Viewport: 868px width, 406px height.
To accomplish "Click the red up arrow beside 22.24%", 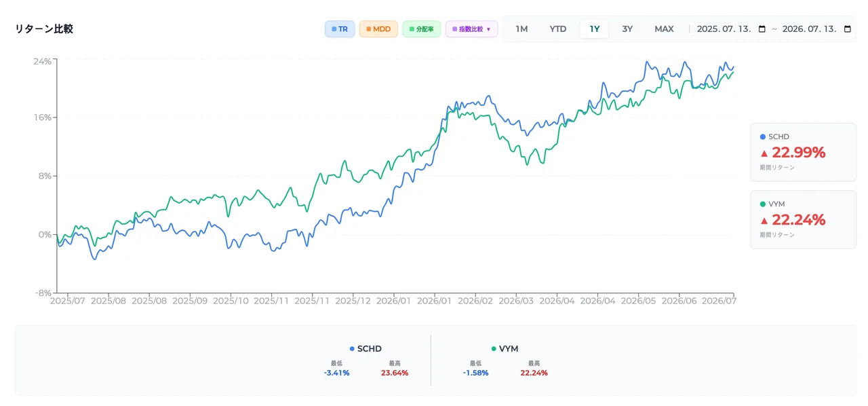I will (x=764, y=221).
